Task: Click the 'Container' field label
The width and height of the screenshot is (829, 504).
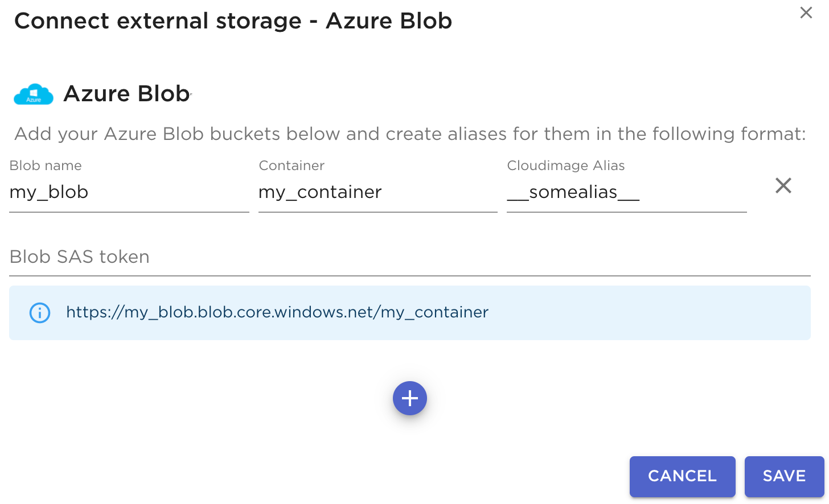Action: pos(292,166)
